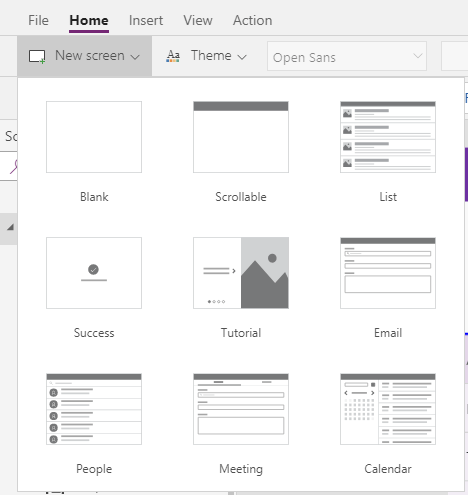Open the Insert tab
This screenshot has height=495, width=468.
pyautogui.click(x=146, y=20)
